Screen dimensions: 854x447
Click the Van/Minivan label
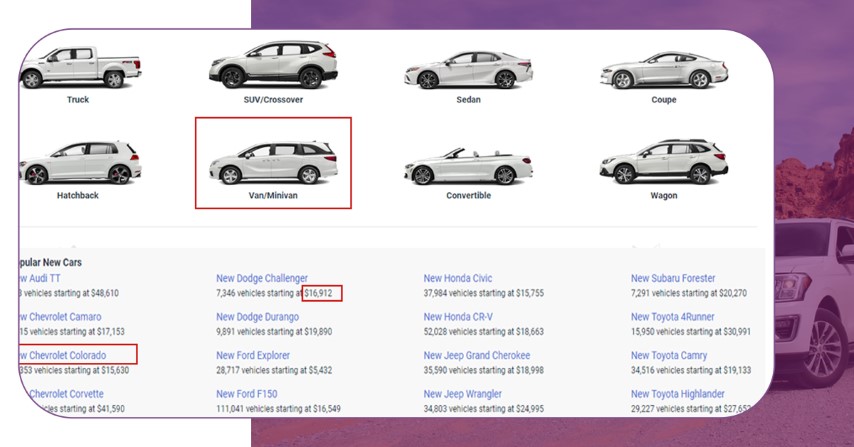click(273, 195)
